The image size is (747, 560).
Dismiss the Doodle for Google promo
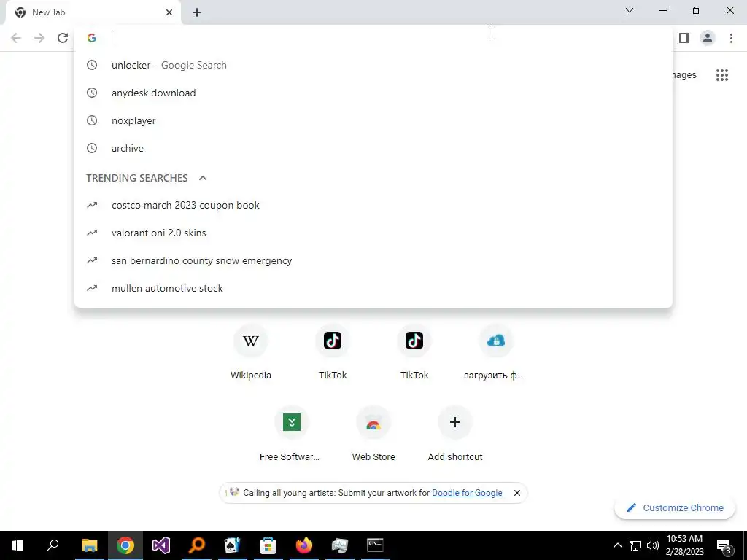517,493
